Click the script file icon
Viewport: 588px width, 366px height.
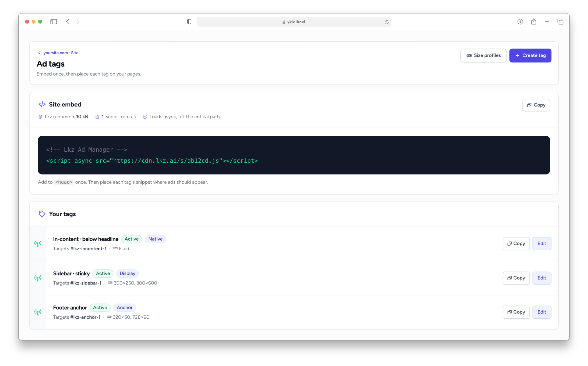[97, 117]
